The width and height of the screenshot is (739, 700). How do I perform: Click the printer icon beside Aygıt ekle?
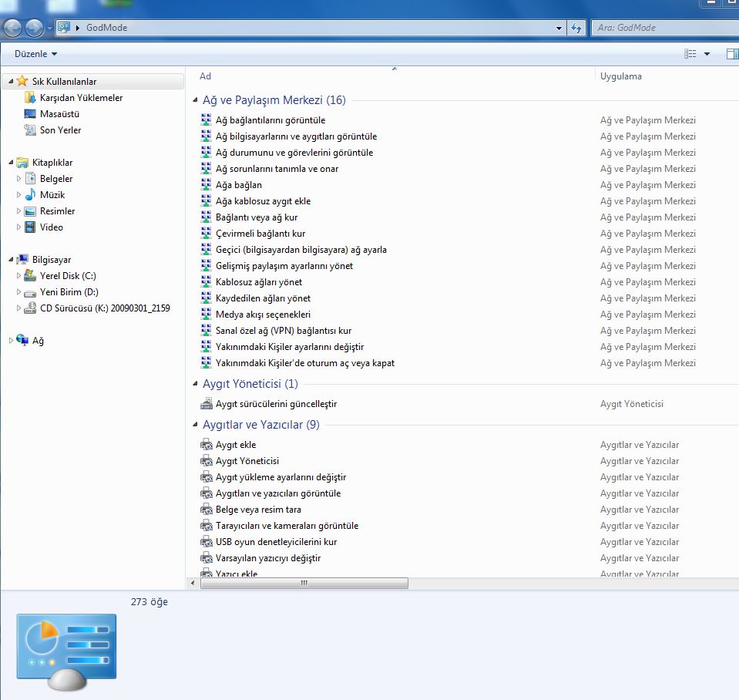(207, 444)
